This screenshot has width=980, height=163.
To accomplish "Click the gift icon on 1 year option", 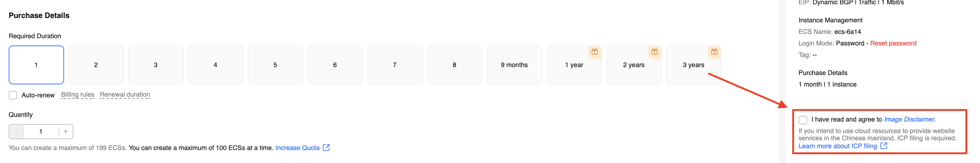I will [x=594, y=52].
